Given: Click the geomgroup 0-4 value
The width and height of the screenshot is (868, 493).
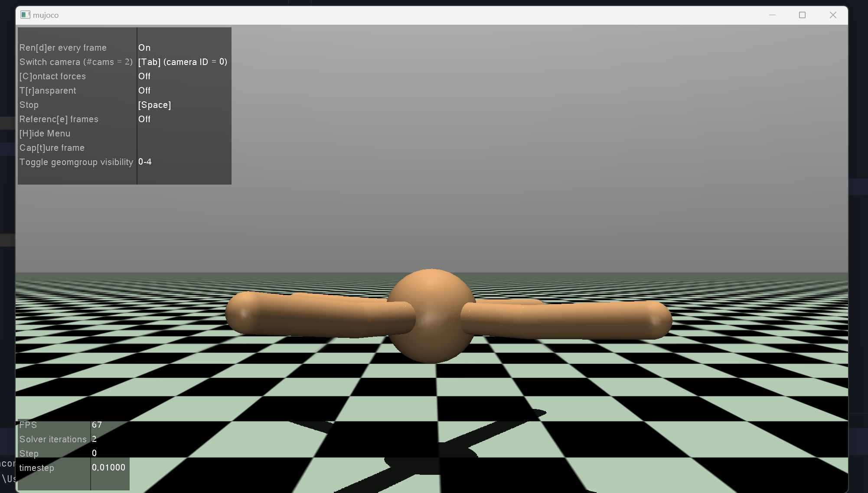Looking at the screenshot, I should coord(145,162).
